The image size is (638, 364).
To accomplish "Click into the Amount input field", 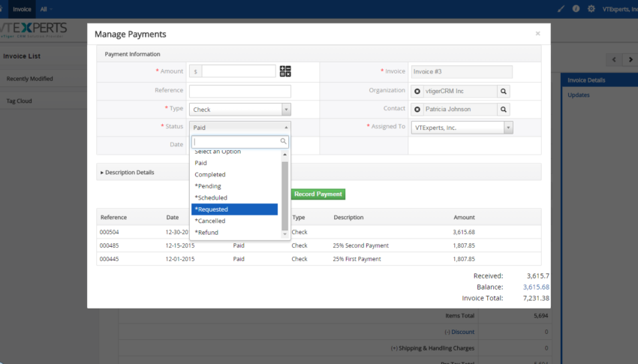I will point(239,71).
